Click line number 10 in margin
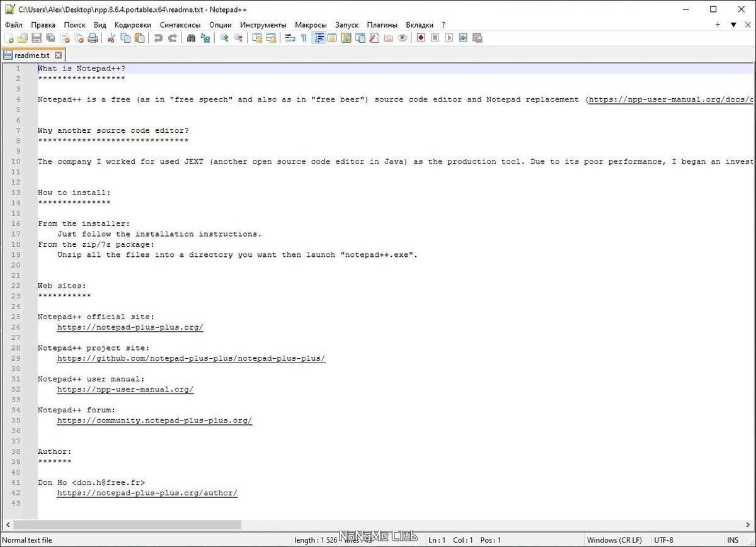 pyautogui.click(x=16, y=162)
